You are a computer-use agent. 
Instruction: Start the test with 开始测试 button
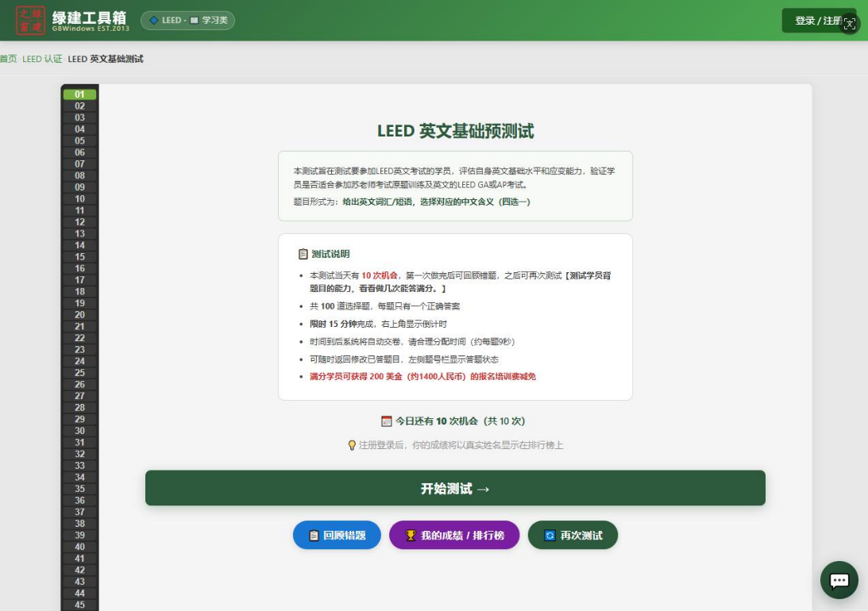click(455, 488)
